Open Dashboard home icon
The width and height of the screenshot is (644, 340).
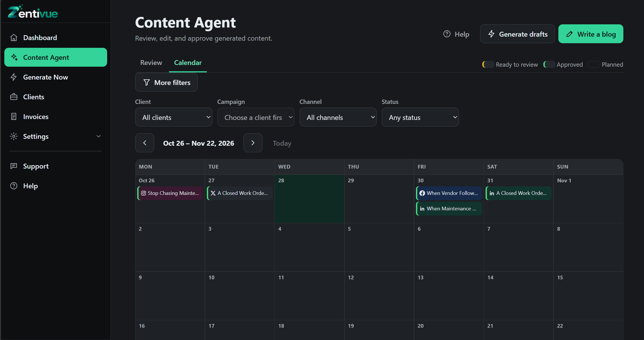coord(14,37)
